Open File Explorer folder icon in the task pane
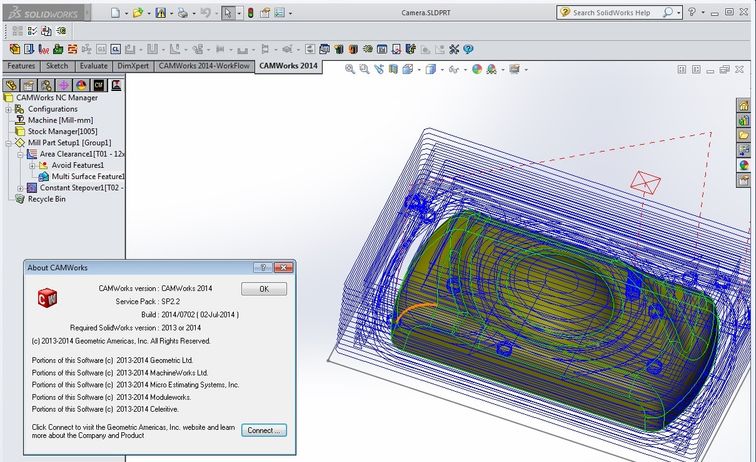Image resolution: width=756 pixels, height=462 pixels. (x=743, y=135)
